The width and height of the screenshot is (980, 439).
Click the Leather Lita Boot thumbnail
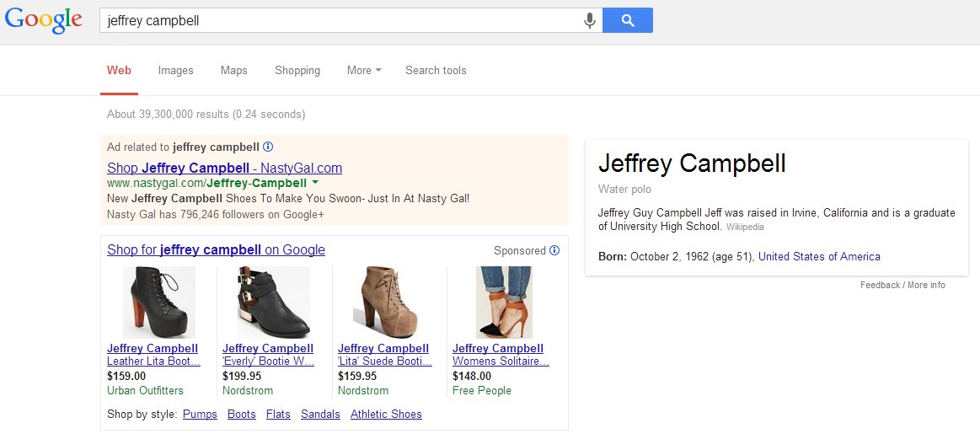[x=158, y=302]
